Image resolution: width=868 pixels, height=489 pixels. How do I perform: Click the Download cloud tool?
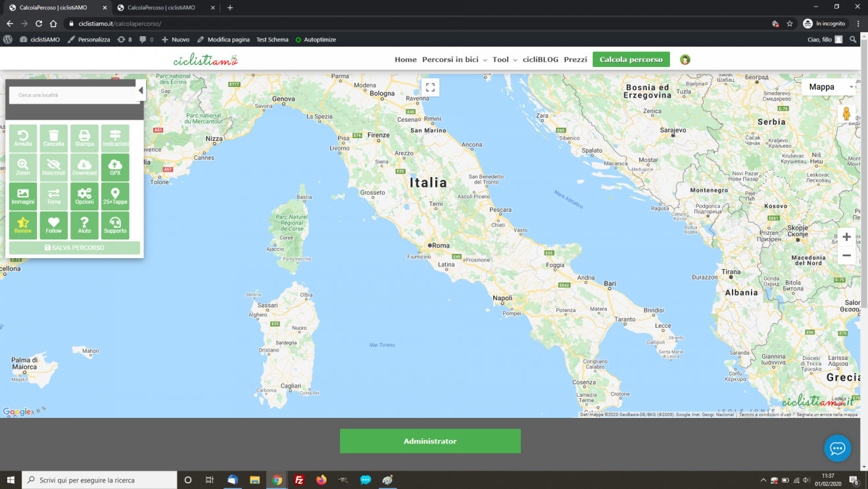click(x=84, y=167)
